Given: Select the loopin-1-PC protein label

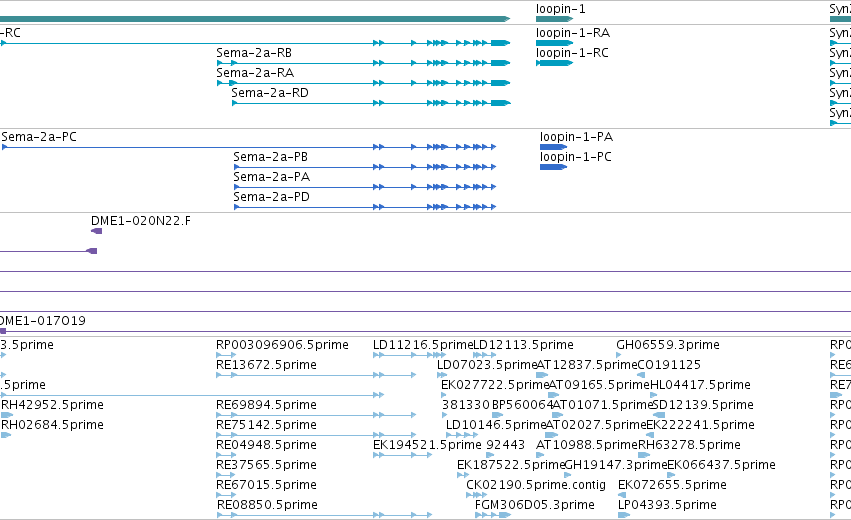Looking at the screenshot, I should click(x=575, y=157).
